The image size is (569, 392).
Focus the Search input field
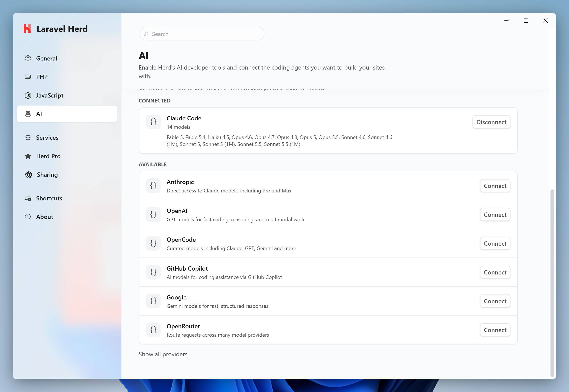point(202,34)
